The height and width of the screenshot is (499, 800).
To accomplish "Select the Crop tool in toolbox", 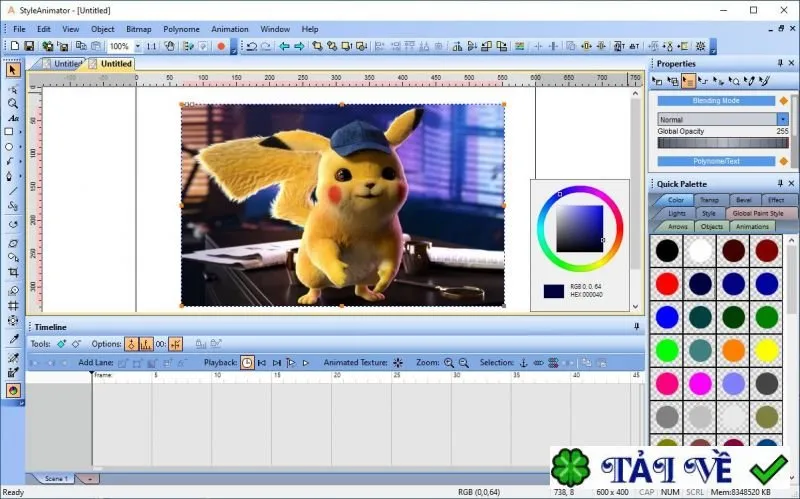I will click(13, 272).
